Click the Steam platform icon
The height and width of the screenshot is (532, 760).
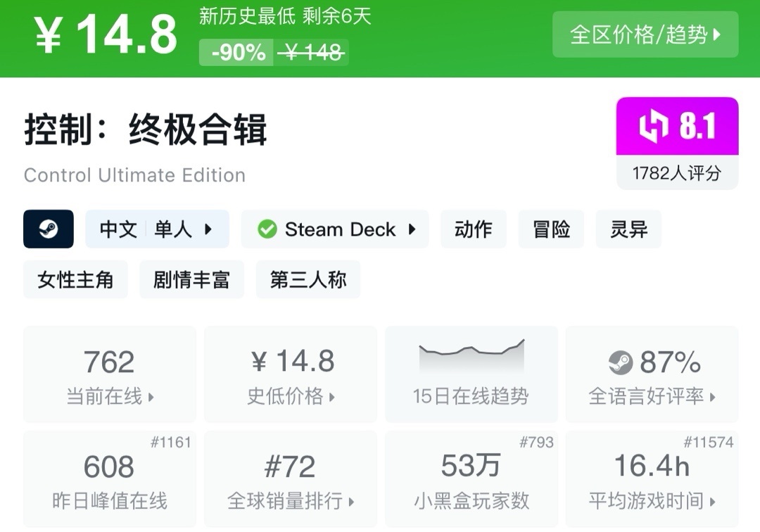pyautogui.click(x=49, y=229)
